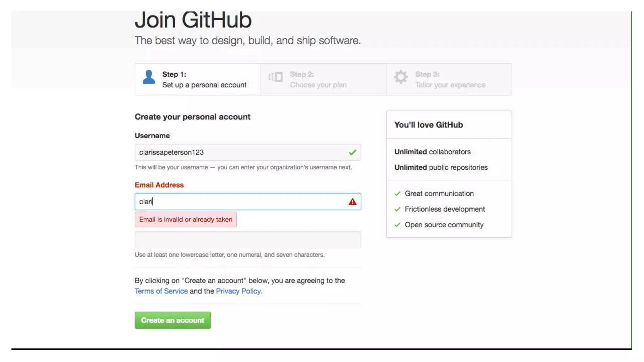Click the green checkmark in Username field
Image resolution: width=644 pixels, height=362 pixels.
point(352,152)
